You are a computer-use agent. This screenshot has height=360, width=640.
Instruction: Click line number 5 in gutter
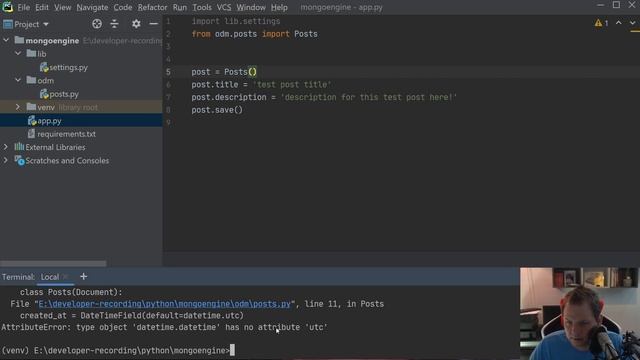[x=168, y=72]
